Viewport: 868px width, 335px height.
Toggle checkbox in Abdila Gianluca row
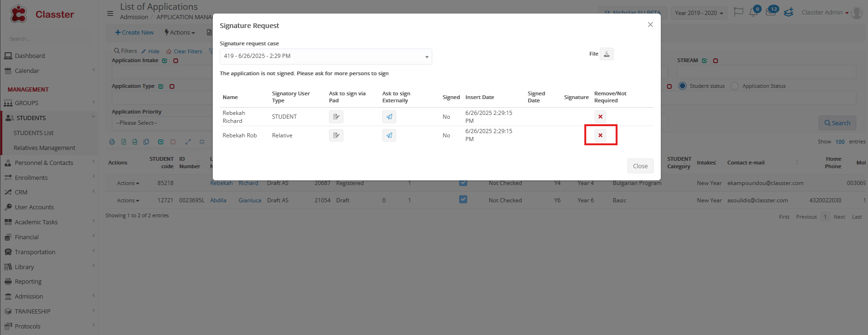(463, 200)
